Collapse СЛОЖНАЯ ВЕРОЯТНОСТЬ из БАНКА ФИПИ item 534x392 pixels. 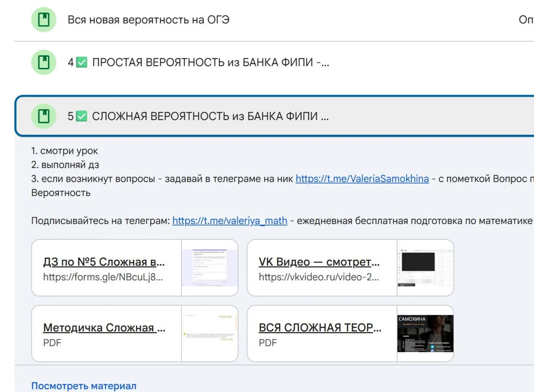[275, 116]
